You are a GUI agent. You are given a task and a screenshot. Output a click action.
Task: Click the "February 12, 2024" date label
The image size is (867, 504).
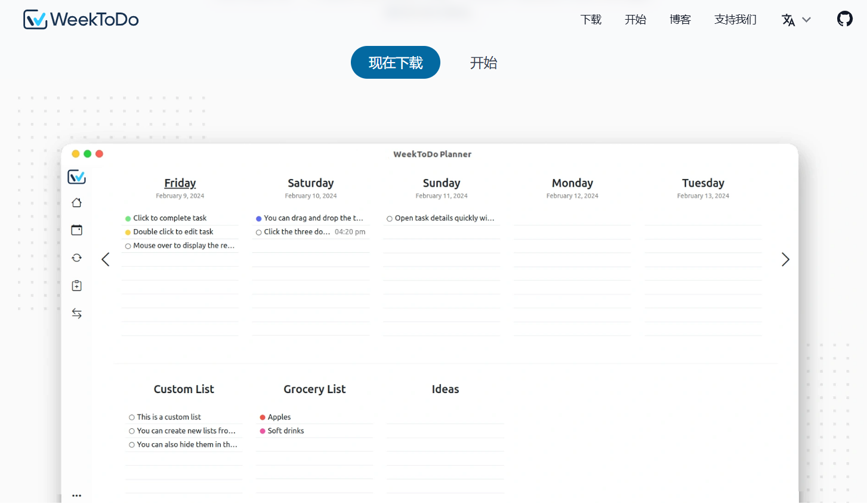pyautogui.click(x=572, y=196)
